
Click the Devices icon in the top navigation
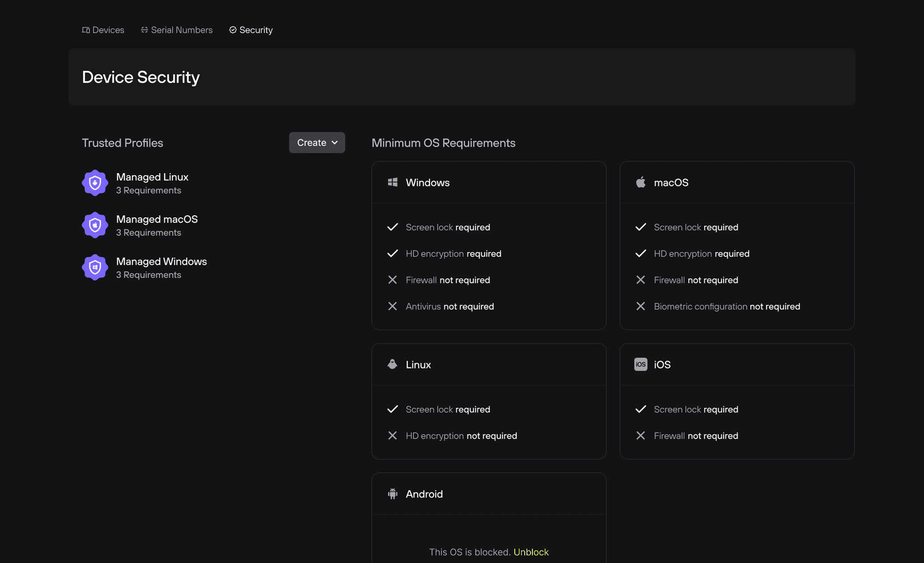pos(86,29)
